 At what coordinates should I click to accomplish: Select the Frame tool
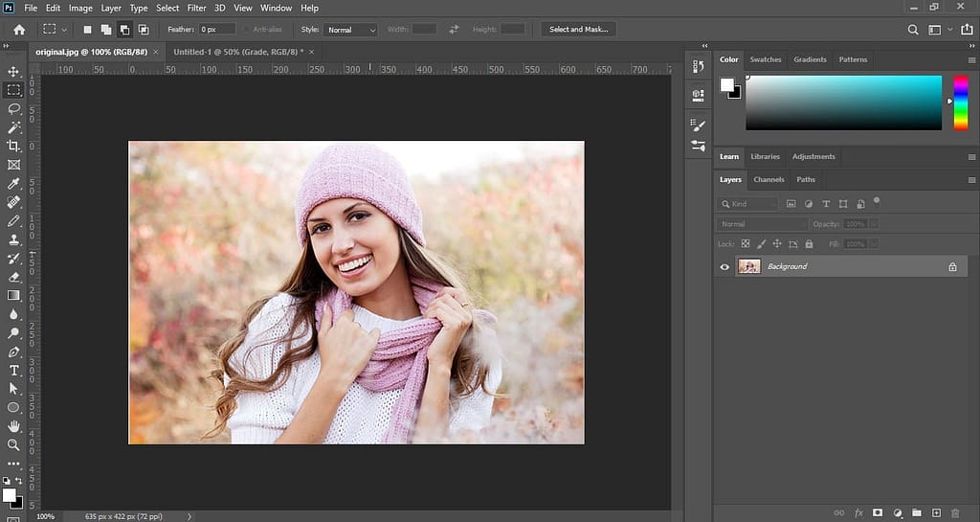point(13,165)
